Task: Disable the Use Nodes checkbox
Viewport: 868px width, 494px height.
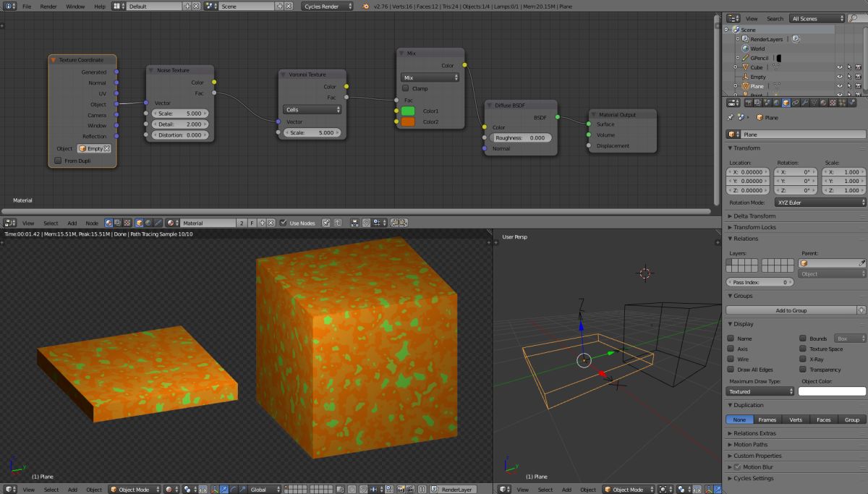Action: click(x=284, y=223)
